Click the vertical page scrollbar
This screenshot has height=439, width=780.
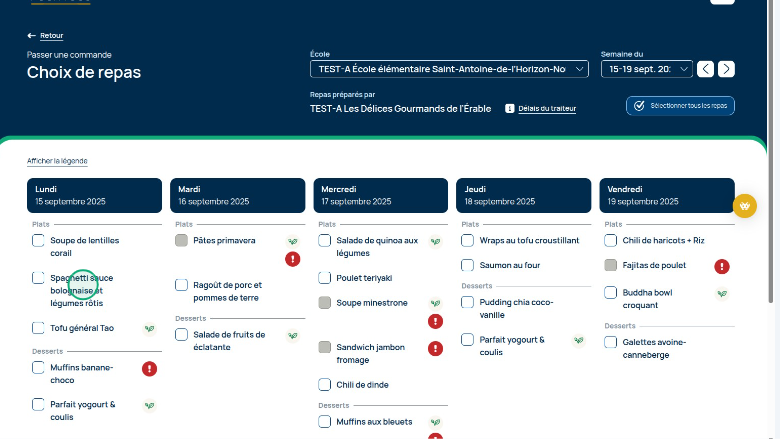(x=774, y=150)
